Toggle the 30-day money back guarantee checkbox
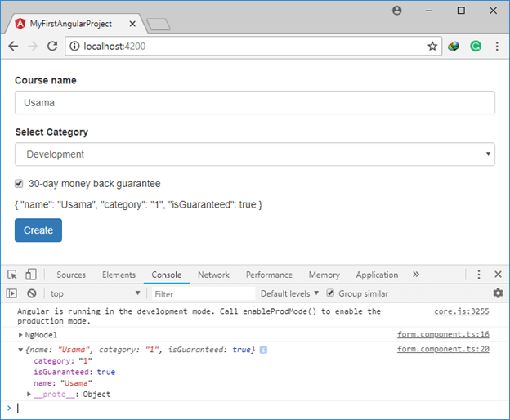This screenshot has width=510, height=420. tap(20, 184)
